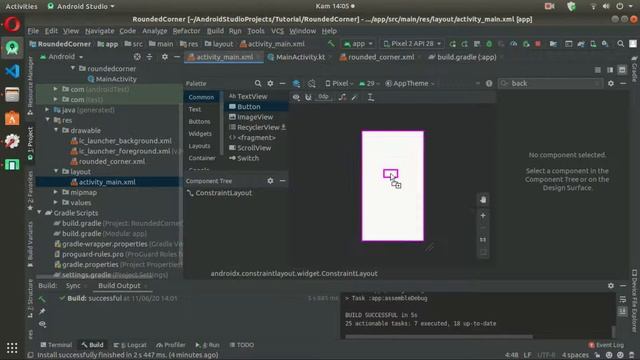Click the Clear Constraints icon
Viewport: 640px width, 360px height.
coord(342,97)
